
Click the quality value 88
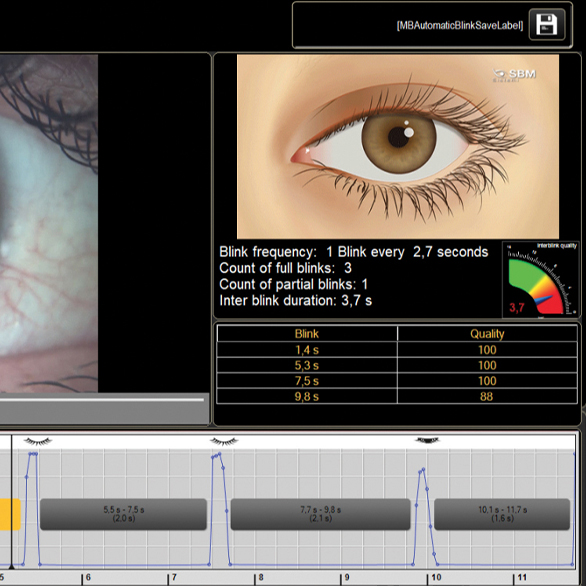point(486,397)
